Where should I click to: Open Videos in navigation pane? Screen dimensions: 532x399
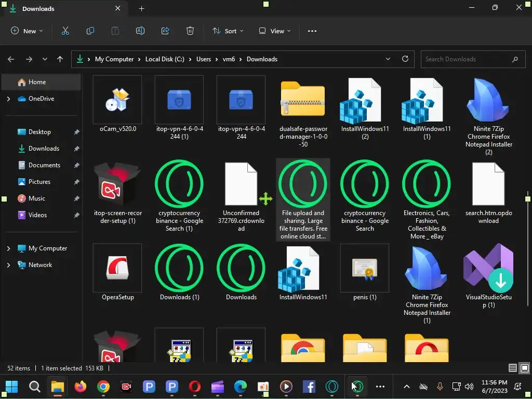[x=41, y=215]
